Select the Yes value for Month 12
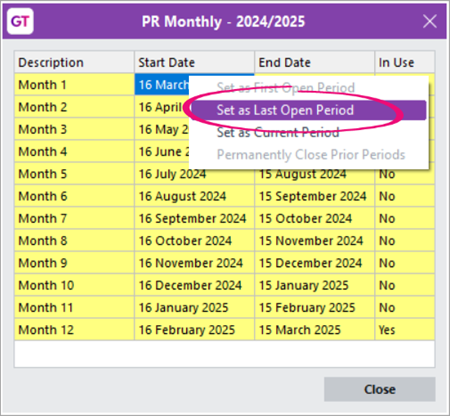Screen dimensions: 450x416 point(405,330)
